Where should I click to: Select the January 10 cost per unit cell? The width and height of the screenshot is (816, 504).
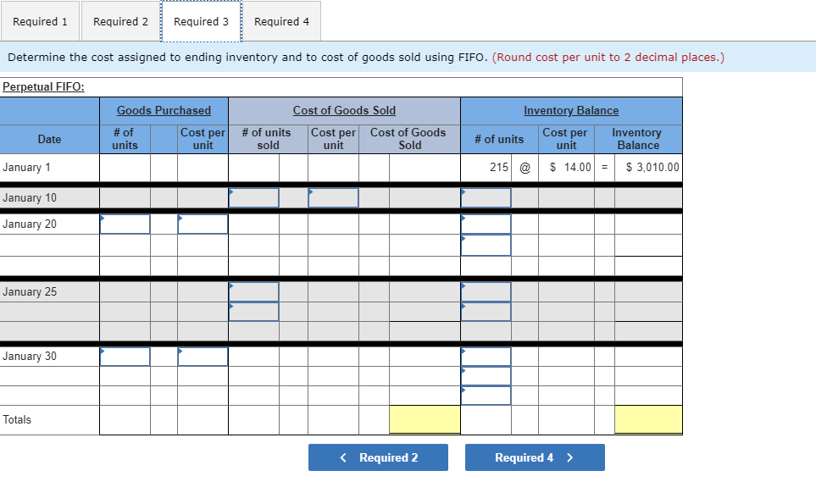[x=333, y=197]
